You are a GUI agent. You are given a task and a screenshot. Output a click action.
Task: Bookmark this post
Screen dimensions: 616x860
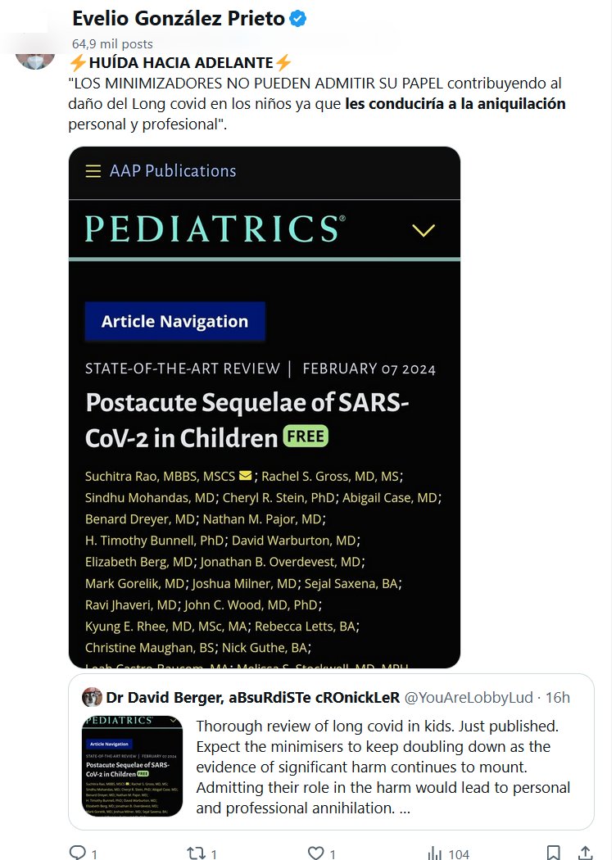click(x=554, y=853)
